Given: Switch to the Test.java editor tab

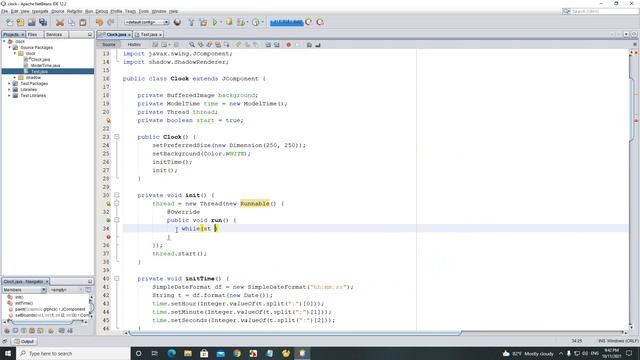Looking at the screenshot, I should [x=149, y=35].
